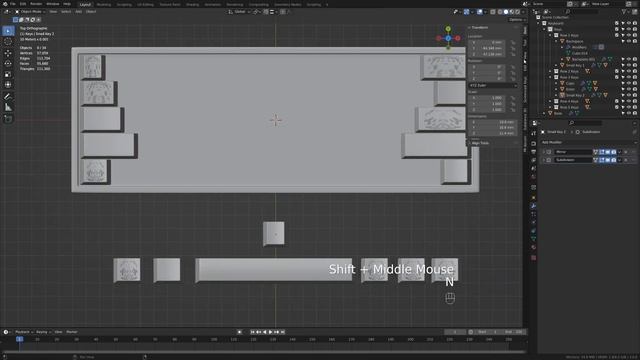
Task: Open the File menu
Action: click(x=13, y=4)
